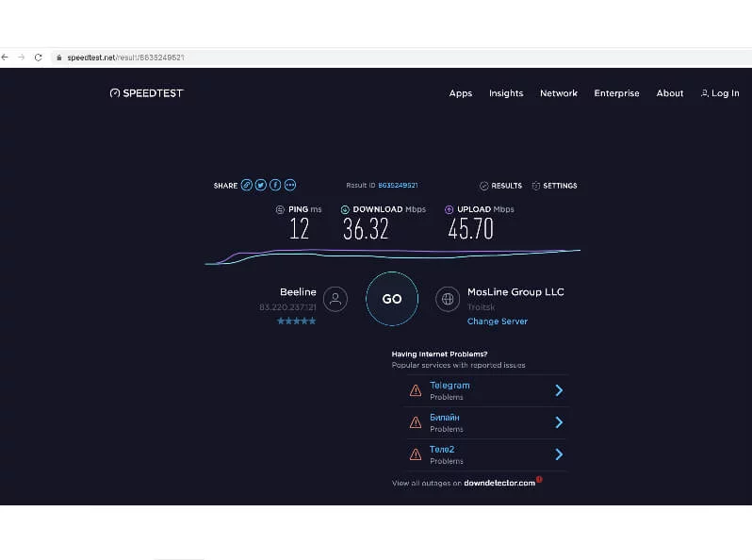The image size is (752, 560).
Task: Expand the Telegram problems entry arrow
Action: (x=559, y=390)
